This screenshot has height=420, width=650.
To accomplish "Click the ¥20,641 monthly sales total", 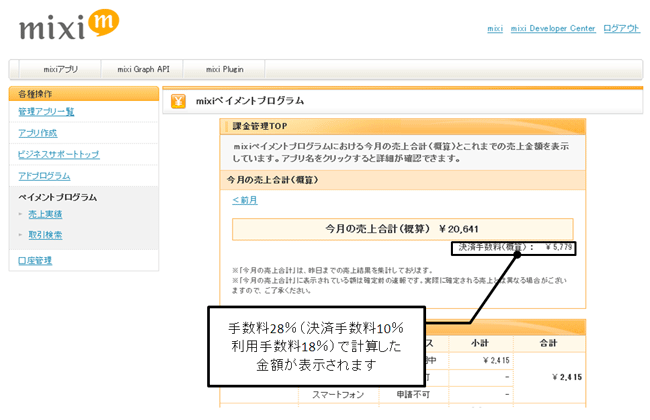I will coord(458,229).
